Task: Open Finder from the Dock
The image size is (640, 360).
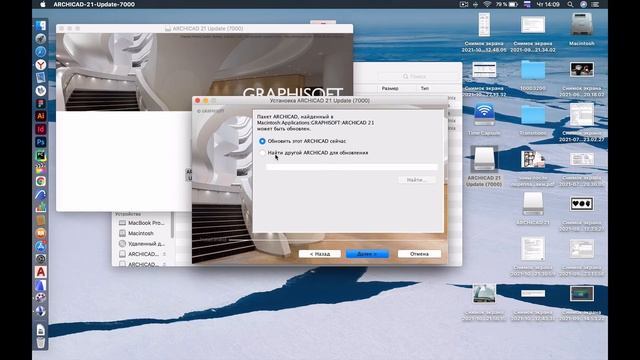Action: pos(40,26)
